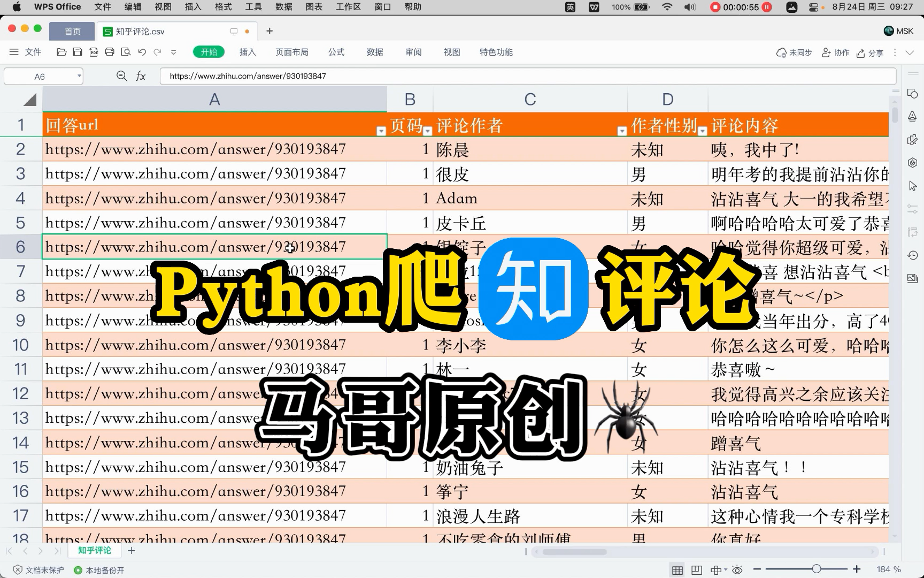The width and height of the screenshot is (924, 578).
Task: Open file with the folder icon
Action: [x=61, y=52]
